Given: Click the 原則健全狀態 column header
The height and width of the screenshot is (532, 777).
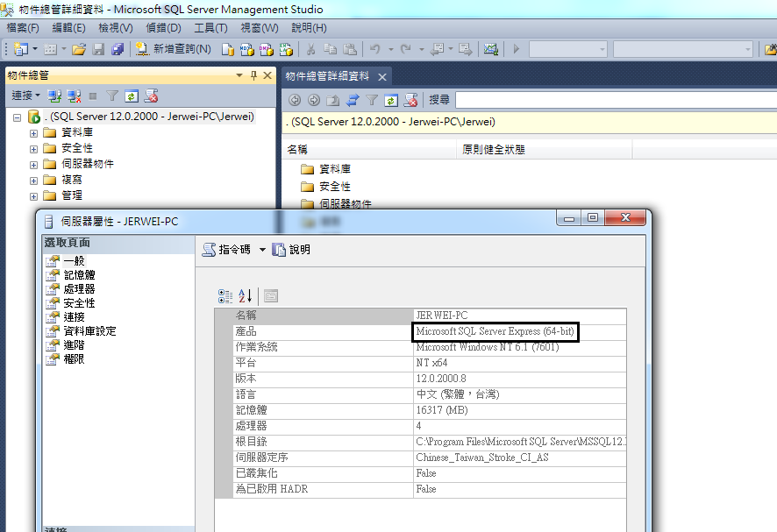Looking at the screenshot, I should click(x=544, y=149).
